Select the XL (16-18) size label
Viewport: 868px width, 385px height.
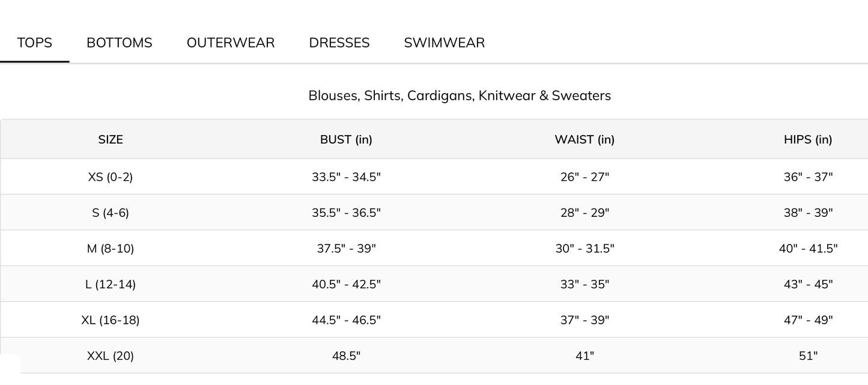pos(111,320)
